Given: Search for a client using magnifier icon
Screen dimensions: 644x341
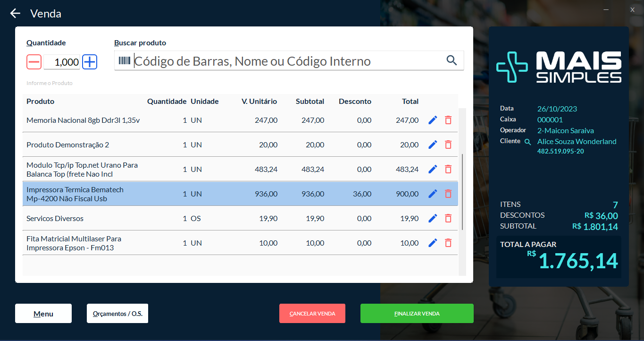Looking at the screenshot, I should [x=528, y=142].
